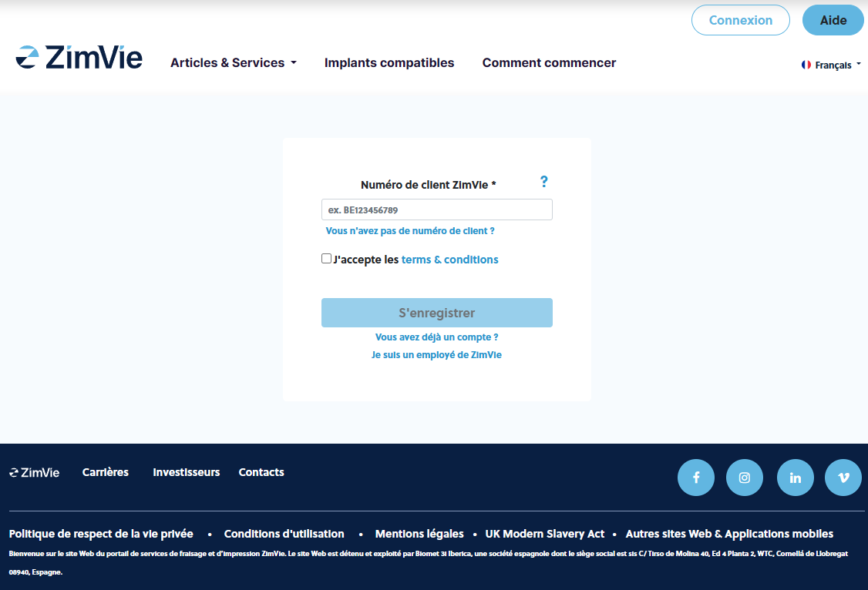Open the Facebook social icon
Image resolution: width=868 pixels, height=590 pixels.
pos(696,478)
